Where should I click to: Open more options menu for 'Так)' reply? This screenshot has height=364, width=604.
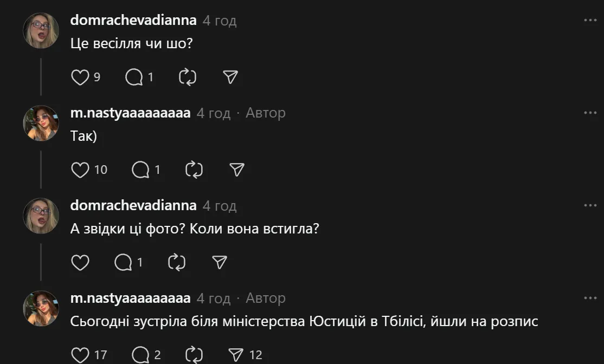click(590, 113)
